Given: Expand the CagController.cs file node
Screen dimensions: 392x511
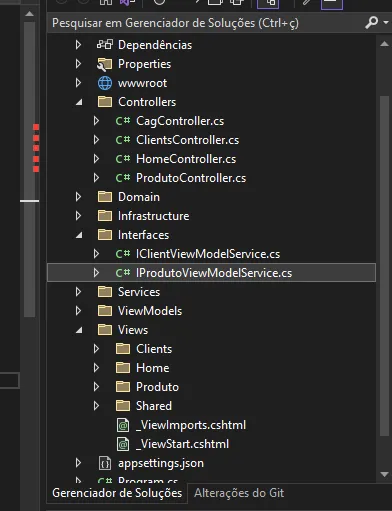Looking at the screenshot, I should click(96, 121).
